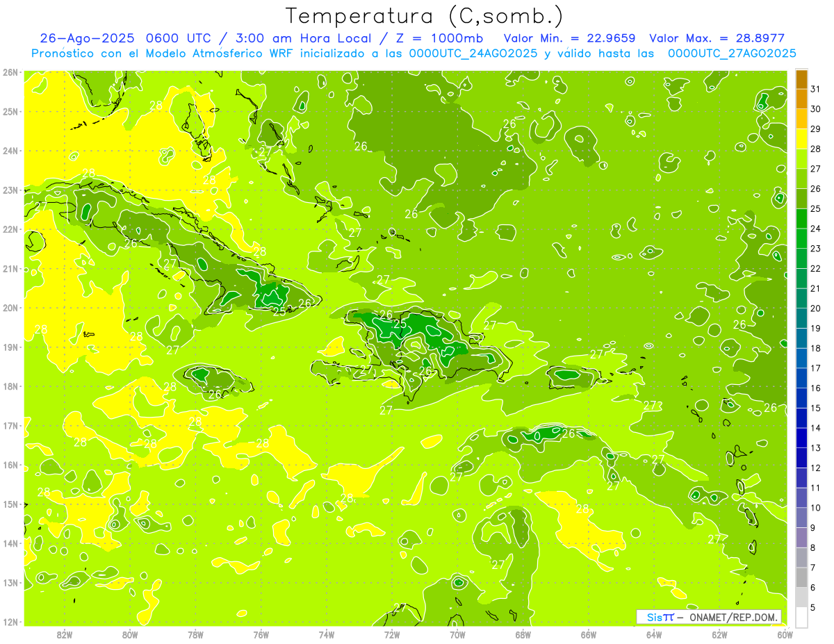This screenshot has width=834, height=644.
Task: Click the 66W longitude axis label
Action: point(589,634)
